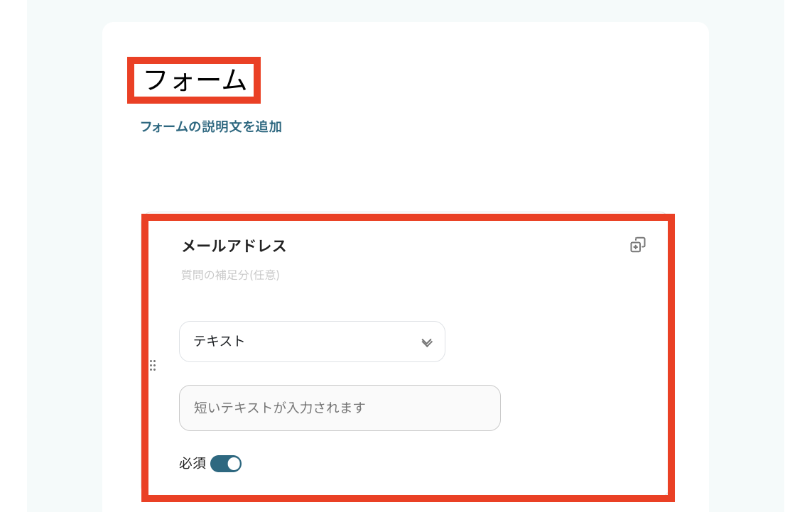Viewport: 812px width, 512px height.
Task: Open the テキスト answer type dropdown
Action: pos(312,342)
